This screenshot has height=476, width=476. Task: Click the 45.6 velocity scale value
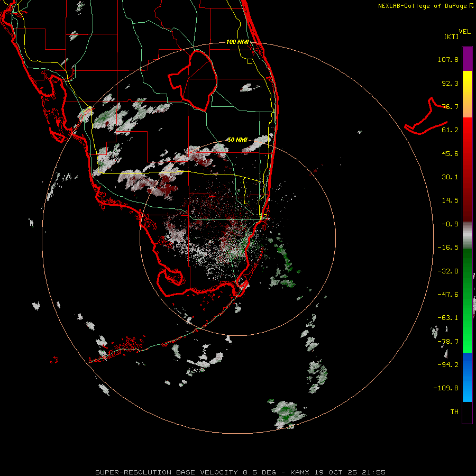[450, 153]
